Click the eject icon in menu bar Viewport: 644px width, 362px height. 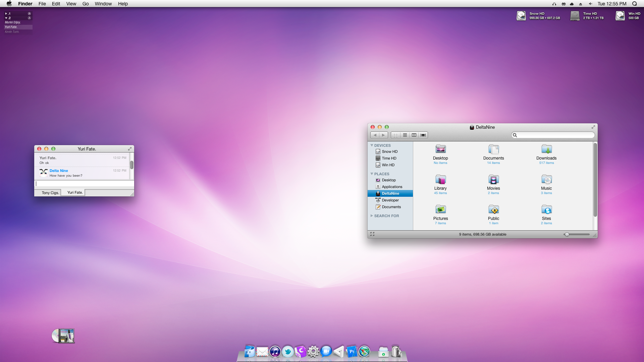click(x=581, y=4)
